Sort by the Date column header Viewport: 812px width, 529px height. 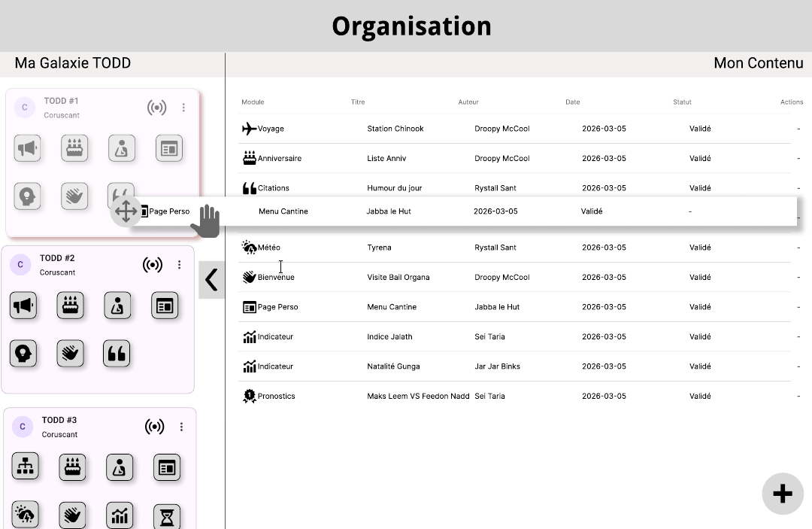point(573,102)
